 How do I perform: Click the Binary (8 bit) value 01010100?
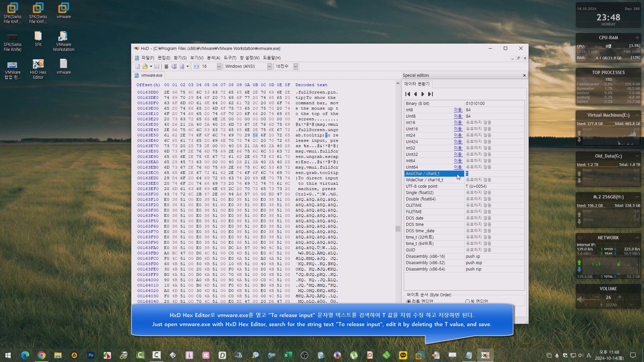[475, 104]
